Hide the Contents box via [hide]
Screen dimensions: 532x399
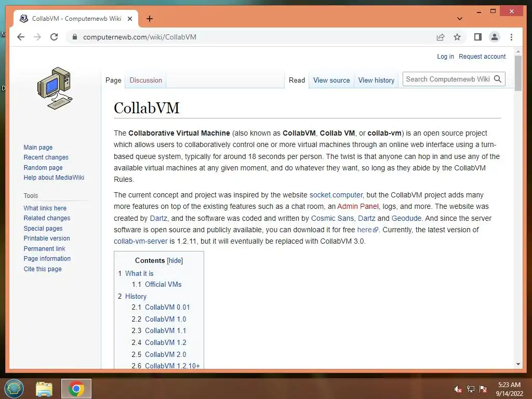tap(175, 261)
